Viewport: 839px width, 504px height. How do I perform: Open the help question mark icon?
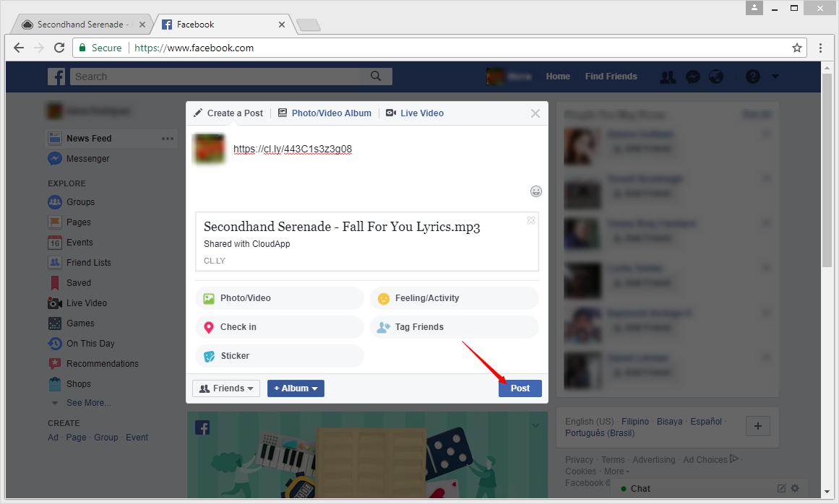coord(753,77)
